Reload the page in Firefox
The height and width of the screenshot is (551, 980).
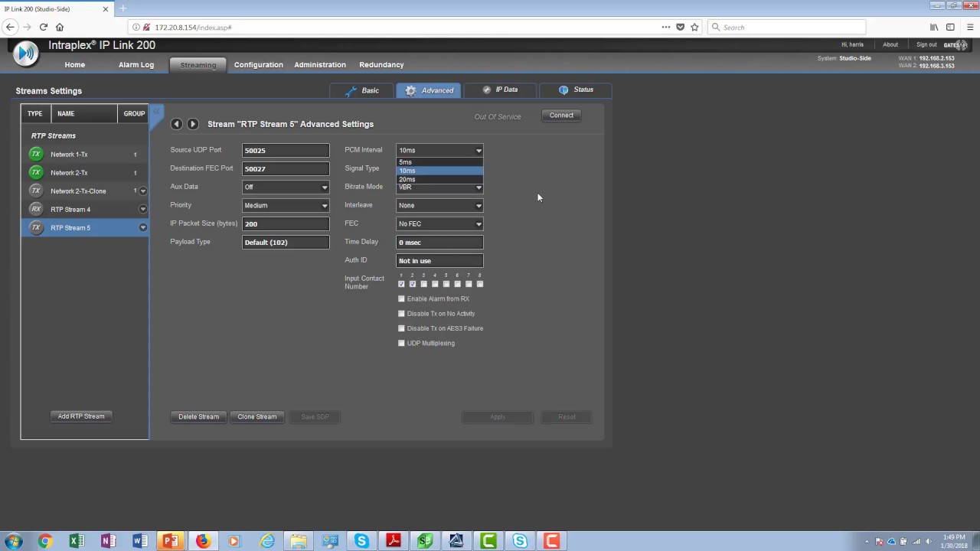(44, 27)
